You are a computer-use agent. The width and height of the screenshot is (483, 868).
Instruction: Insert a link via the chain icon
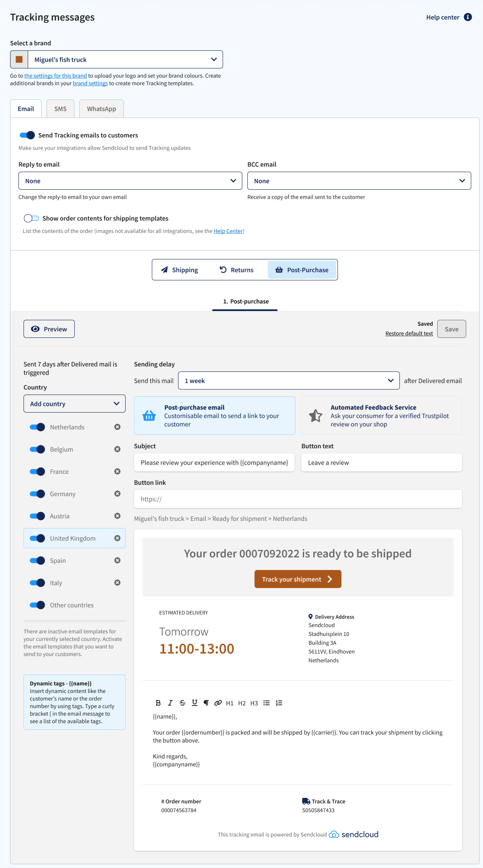pyautogui.click(x=218, y=703)
